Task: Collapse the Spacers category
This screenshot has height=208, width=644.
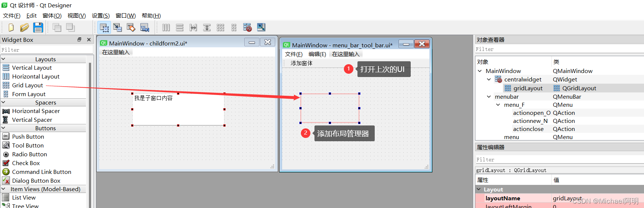Action: [3, 102]
